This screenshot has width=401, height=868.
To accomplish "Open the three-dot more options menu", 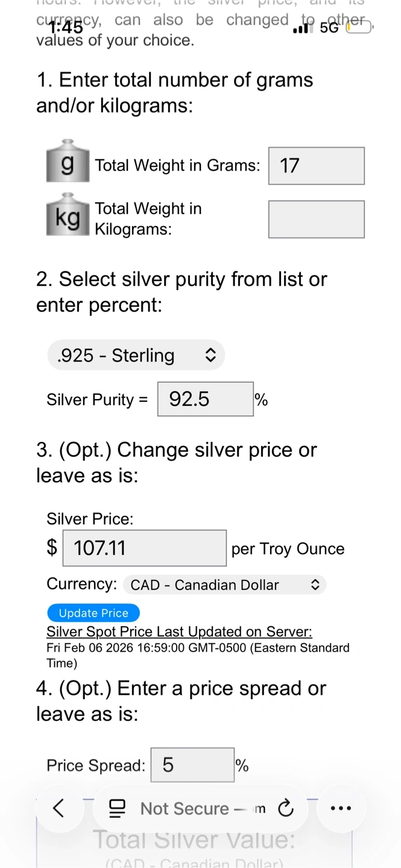I will [341, 808].
